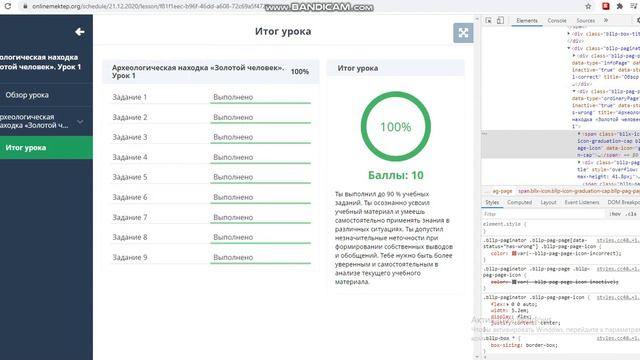The width and height of the screenshot is (640, 360).
Task: Click the back arrow in the sidebar
Action: coord(80,32)
